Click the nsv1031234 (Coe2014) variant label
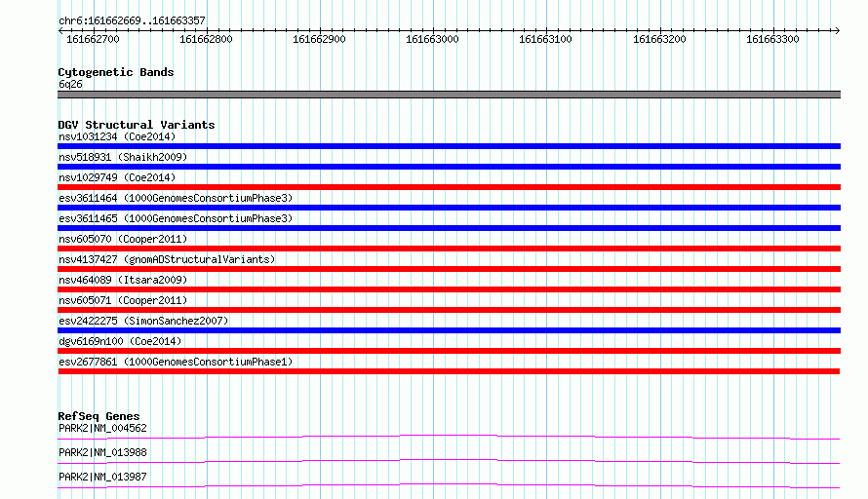 (117, 136)
